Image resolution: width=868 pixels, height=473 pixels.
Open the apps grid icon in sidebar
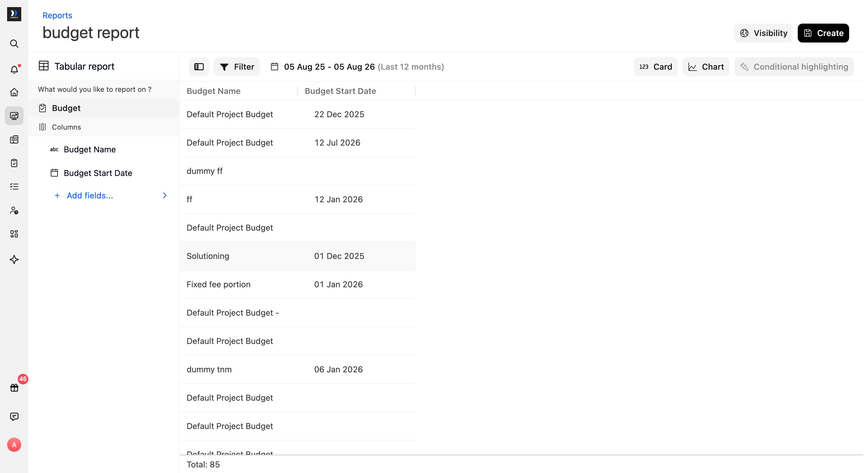click(x=14, y=234)
